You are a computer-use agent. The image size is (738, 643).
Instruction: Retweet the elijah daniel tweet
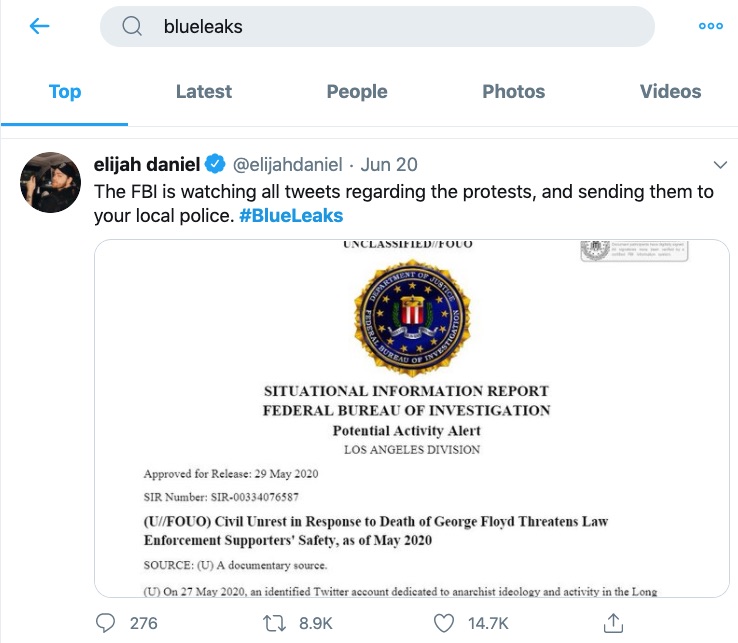click(x=274, y=623)
